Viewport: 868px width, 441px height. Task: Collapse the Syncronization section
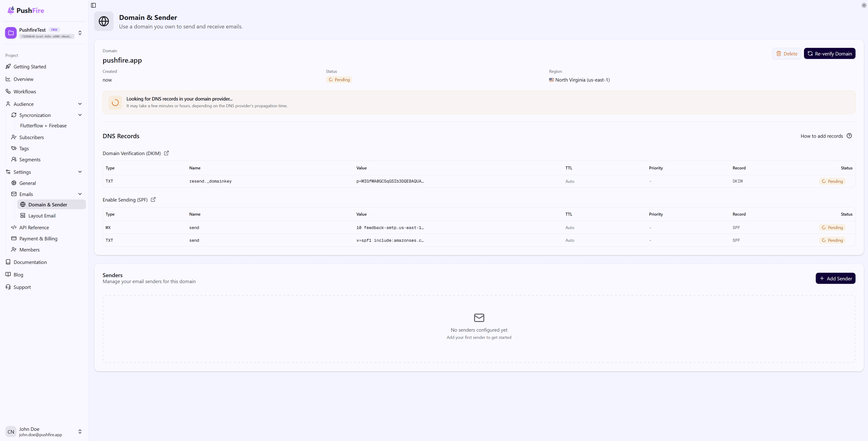[x=80, y=115]
